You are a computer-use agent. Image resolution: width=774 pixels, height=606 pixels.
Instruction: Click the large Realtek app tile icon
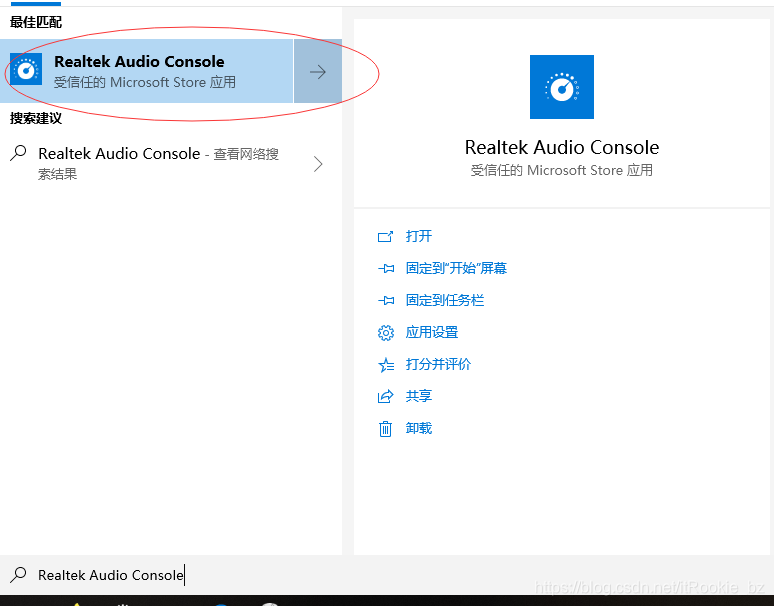pos(562,87)
